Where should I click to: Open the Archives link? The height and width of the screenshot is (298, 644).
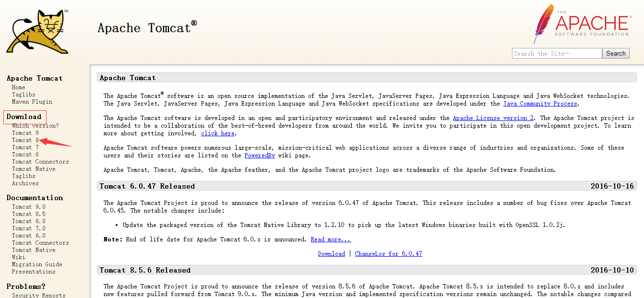tap(25, 183)
